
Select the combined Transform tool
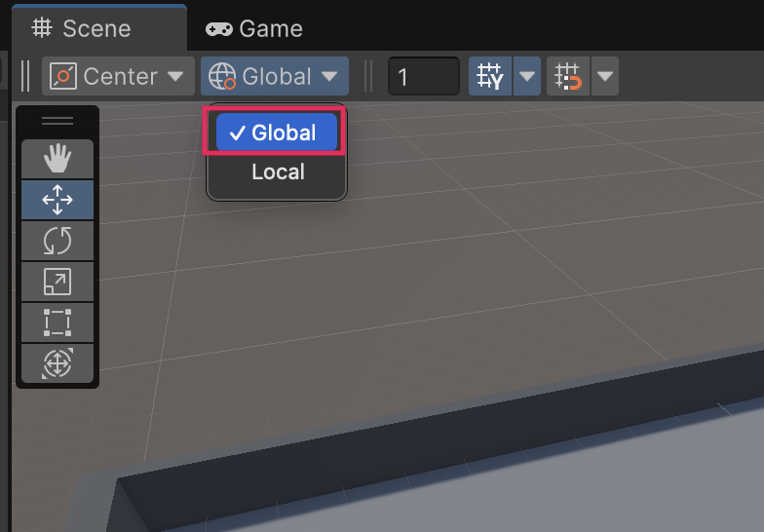coord(57,363)
